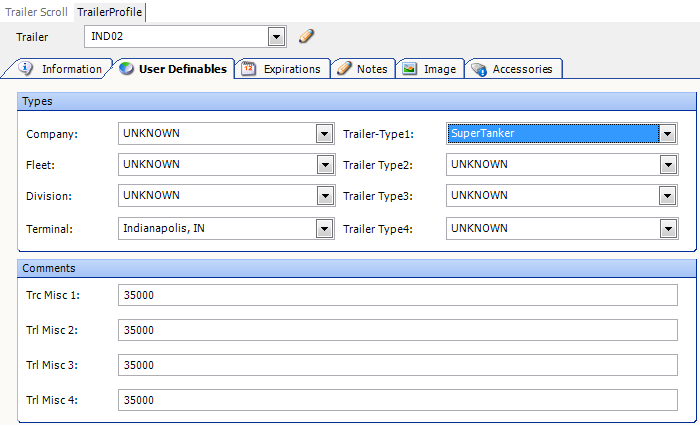Open the Expirations tab
The height and width of the screenshot is (425, 700).
(x=283, y=69)
